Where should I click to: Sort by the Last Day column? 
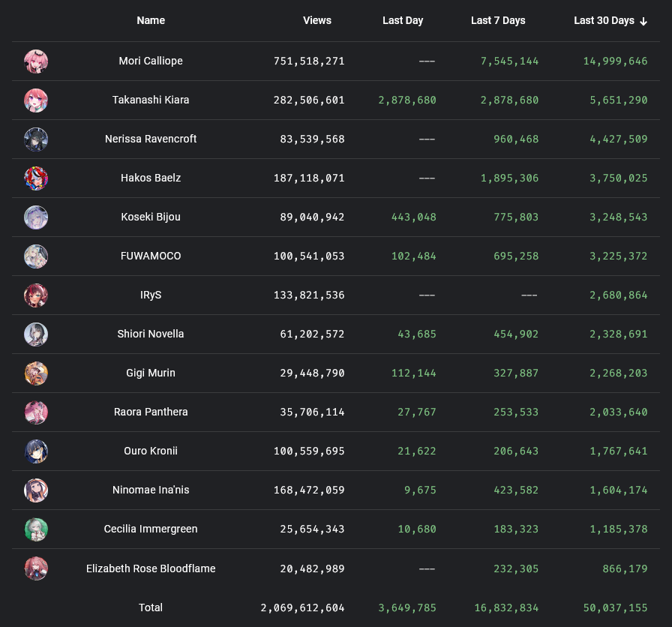pos(403,21)
